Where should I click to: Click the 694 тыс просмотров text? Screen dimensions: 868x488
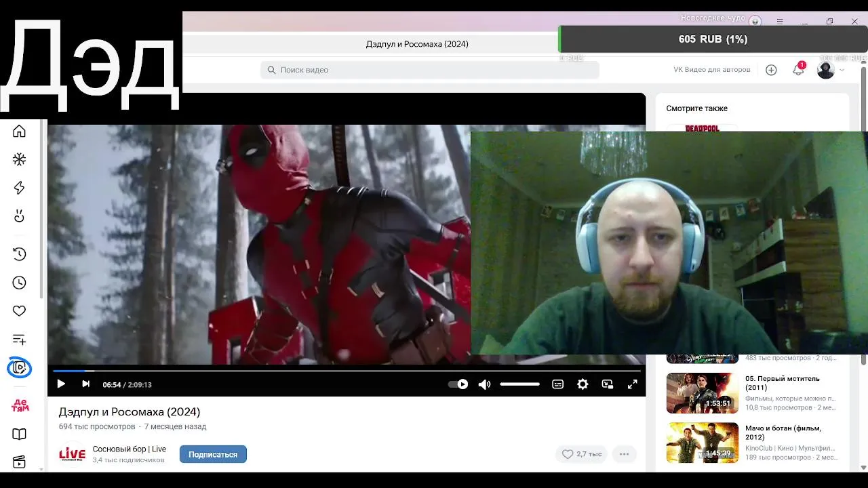pos(97,426)
